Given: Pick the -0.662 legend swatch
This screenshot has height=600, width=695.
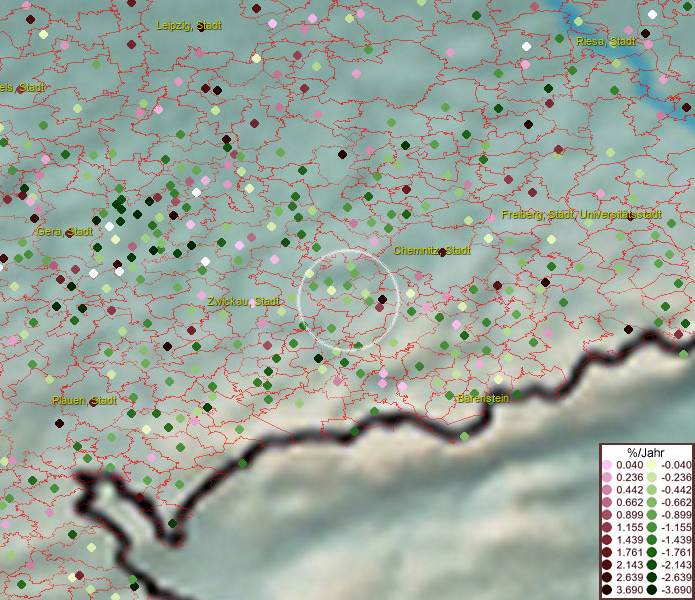Looking at the screenshot, I should (652, 503).
